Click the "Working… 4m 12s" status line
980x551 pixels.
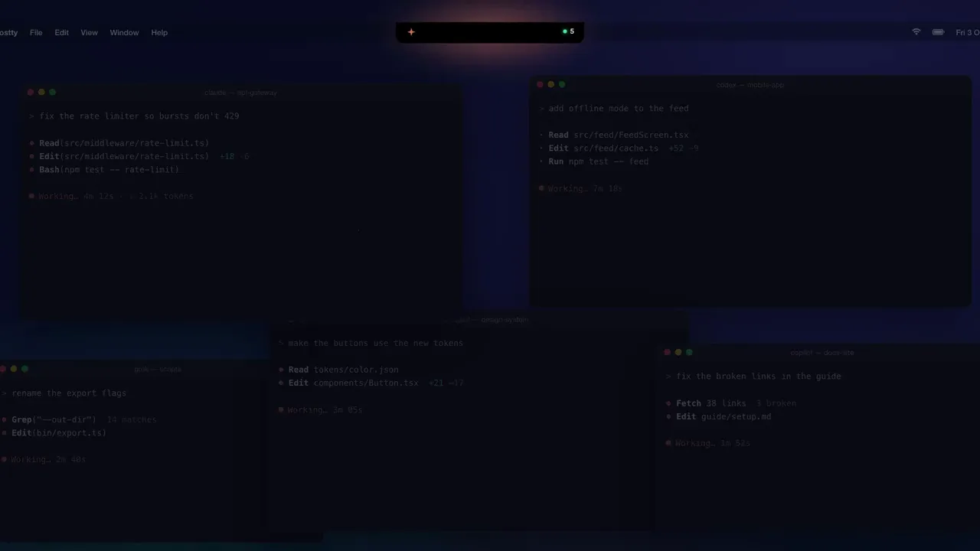112,196
